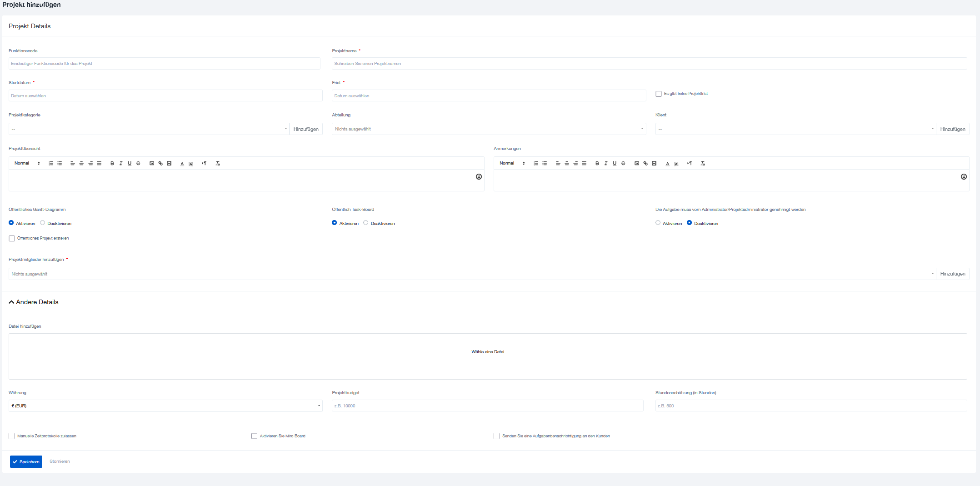The image size is (980, 486).
Task: Center align text in Projektübersicht editor
Action: [81, 163]
